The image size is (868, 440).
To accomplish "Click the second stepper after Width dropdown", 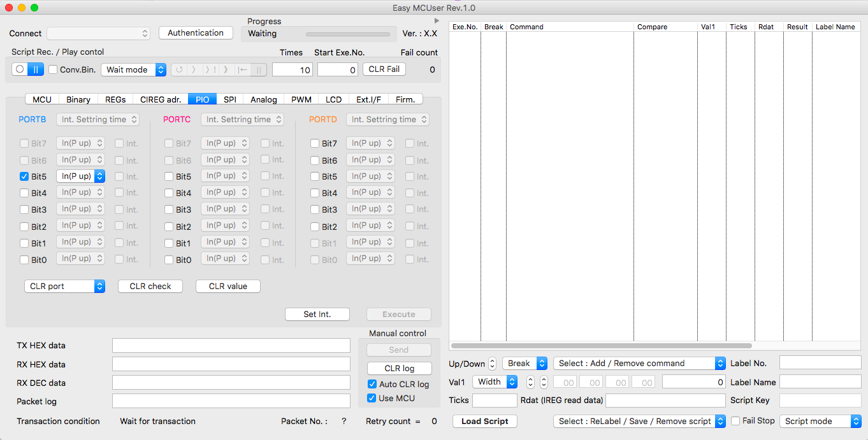I will click(544, 382).
